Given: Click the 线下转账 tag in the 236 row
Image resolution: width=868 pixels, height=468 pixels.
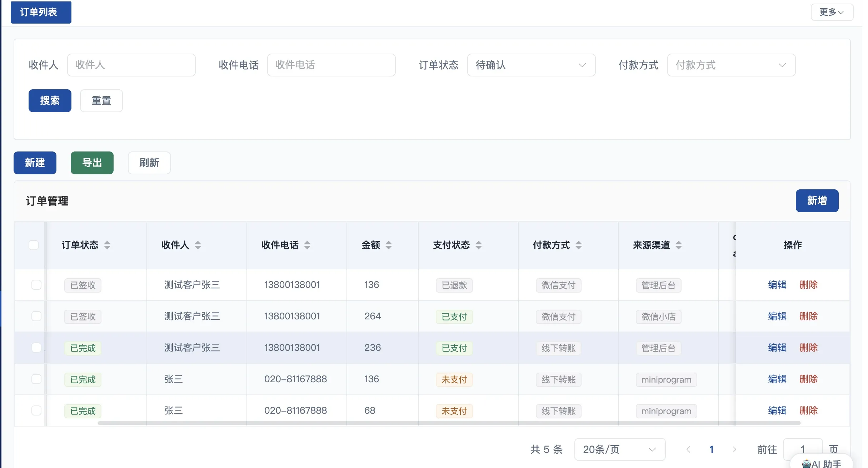Looking at the screenshot, I should (x=559, y=348).
